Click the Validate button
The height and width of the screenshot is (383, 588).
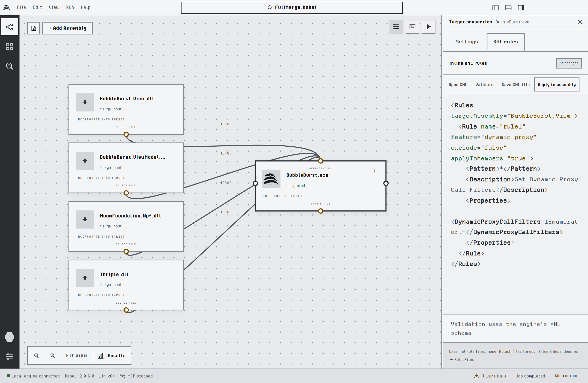click(x=484, y=85)
